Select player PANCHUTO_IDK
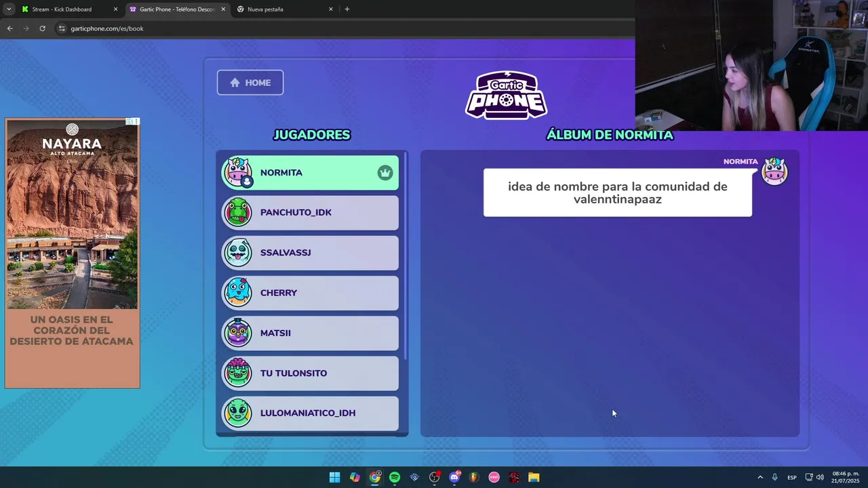Screen dimensions: 868x488 click(x=311, y=213)
